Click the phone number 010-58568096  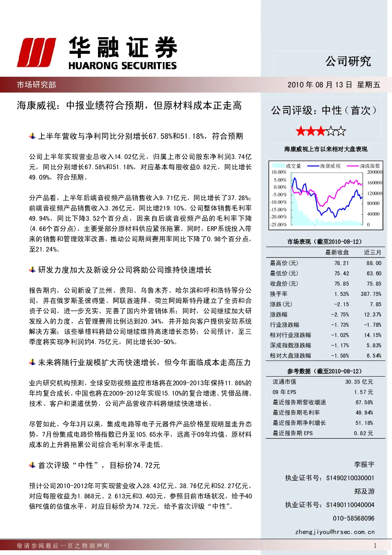[353, 518]
